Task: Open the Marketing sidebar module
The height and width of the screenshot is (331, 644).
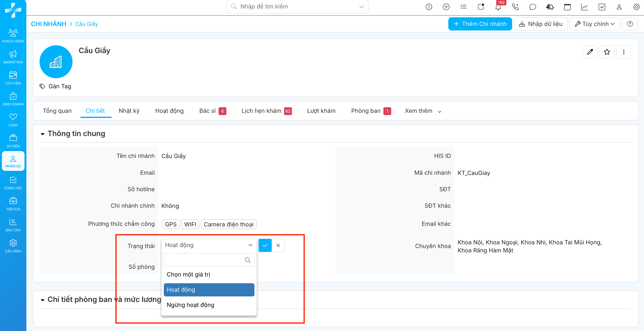Action: pos(13,57)
